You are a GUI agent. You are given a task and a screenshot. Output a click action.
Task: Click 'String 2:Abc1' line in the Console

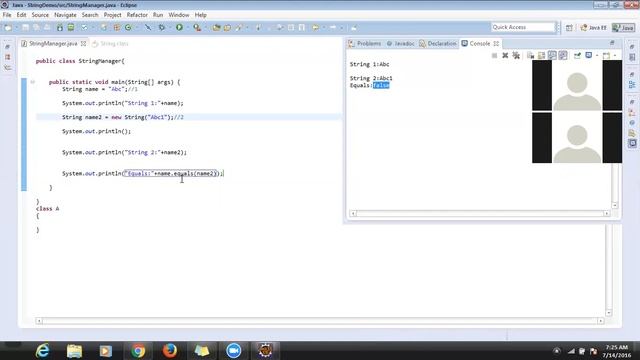tap(371, 78)
